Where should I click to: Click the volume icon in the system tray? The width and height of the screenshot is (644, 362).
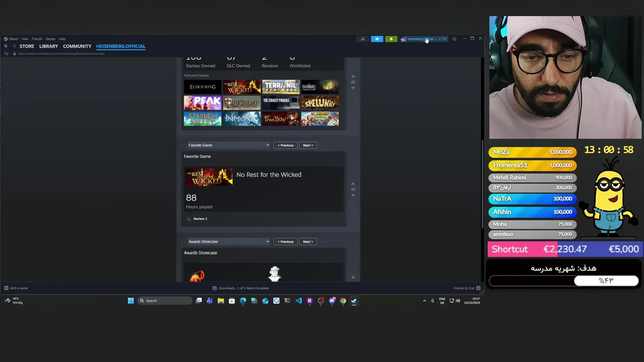458,301
